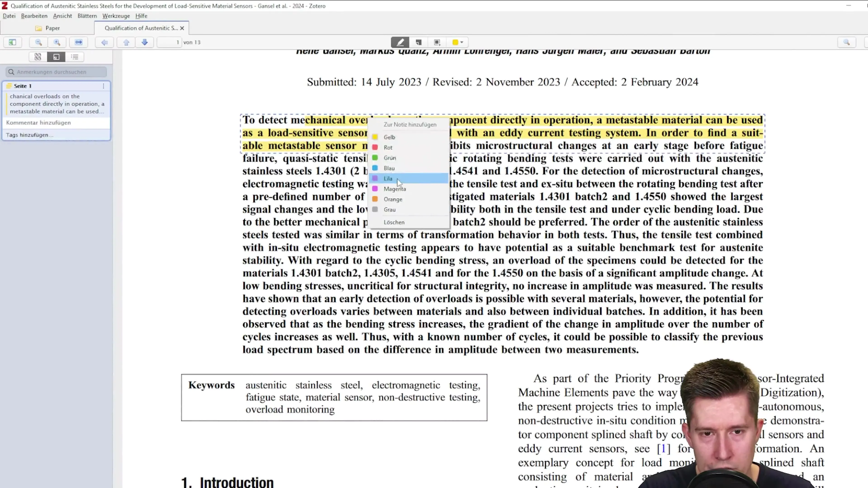Image resolution: width=868 pixels, height=488 pixels.
Task: Zoom out of the PDF page
Action: coord(38,42)
